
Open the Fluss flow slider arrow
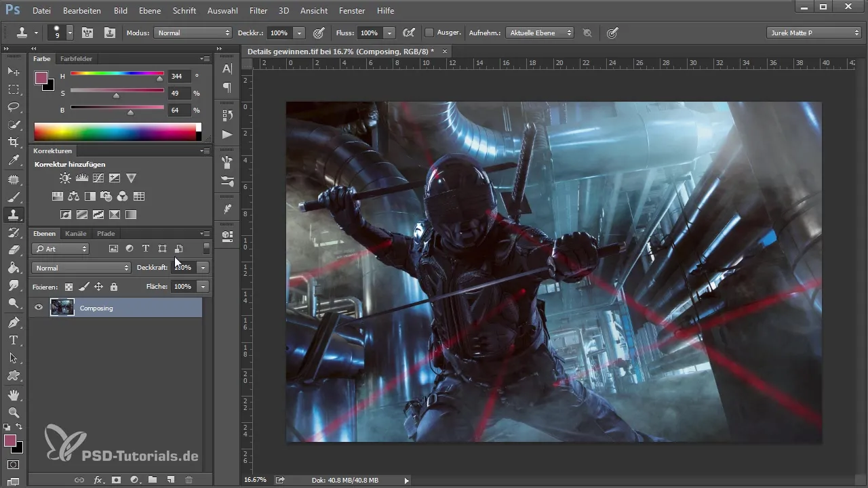click(x=389, y=33)
